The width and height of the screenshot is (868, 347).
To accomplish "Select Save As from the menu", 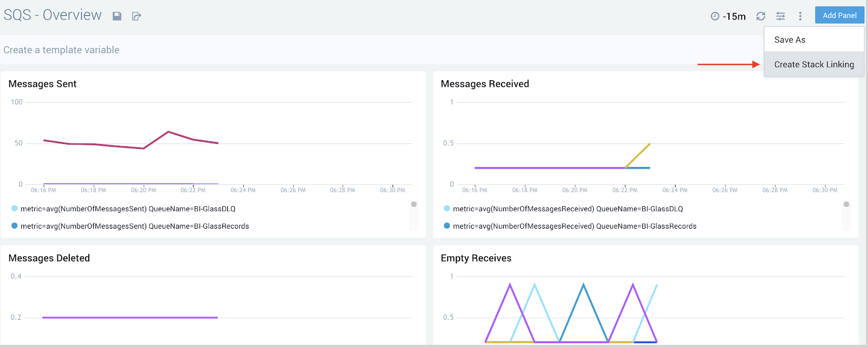I will (789, 40).
